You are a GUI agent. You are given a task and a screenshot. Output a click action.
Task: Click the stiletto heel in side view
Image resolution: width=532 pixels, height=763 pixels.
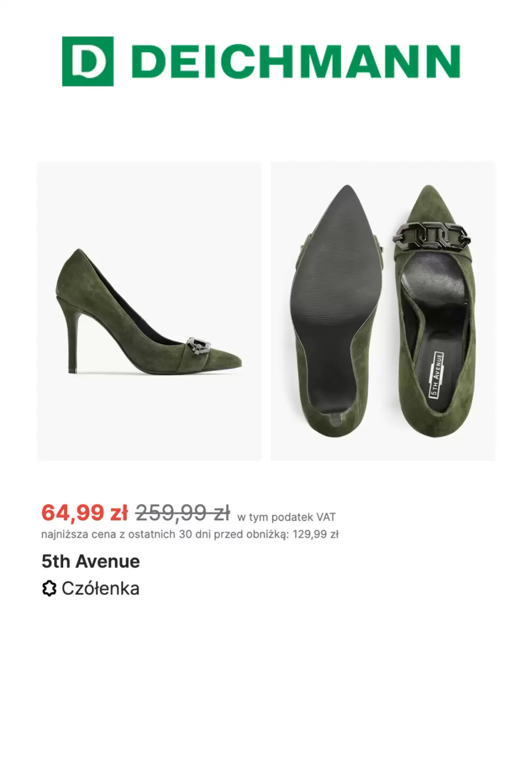click(x=73, y=338)
